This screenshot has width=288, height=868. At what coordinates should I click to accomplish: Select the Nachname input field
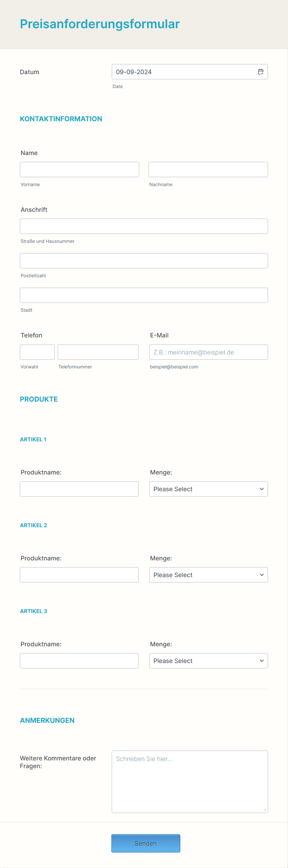point(208,169)
